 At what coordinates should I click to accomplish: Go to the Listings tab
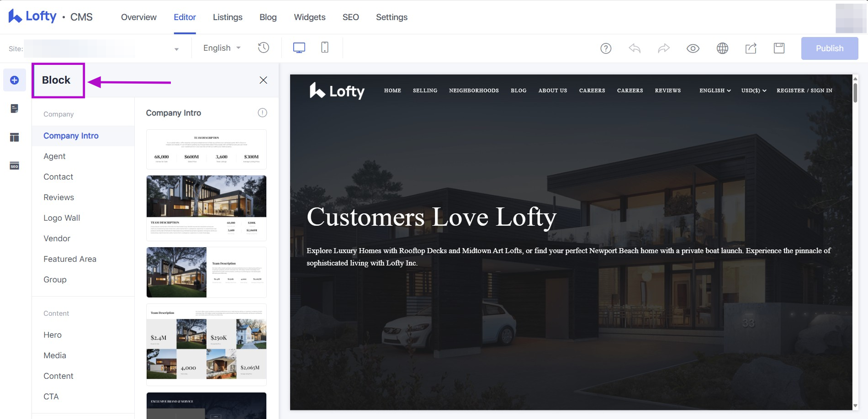click(228, 17)
